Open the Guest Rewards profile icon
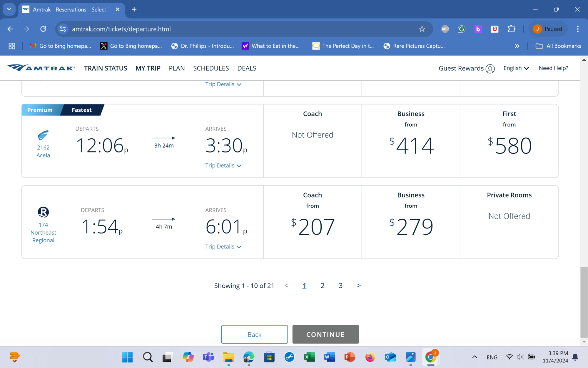 point(490,69)
